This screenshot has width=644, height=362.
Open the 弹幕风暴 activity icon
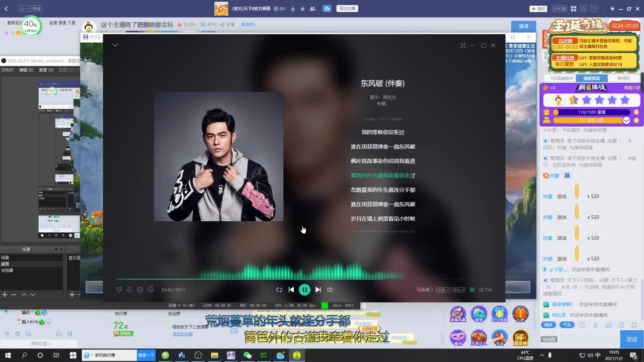pyautogui.click(x=457, y=314)
